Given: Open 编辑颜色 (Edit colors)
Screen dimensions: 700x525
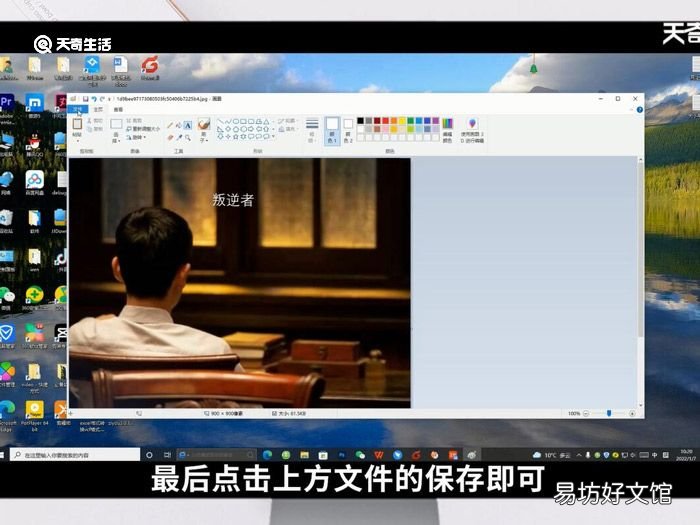Looking at the screenshot, I should pos(447,129).
